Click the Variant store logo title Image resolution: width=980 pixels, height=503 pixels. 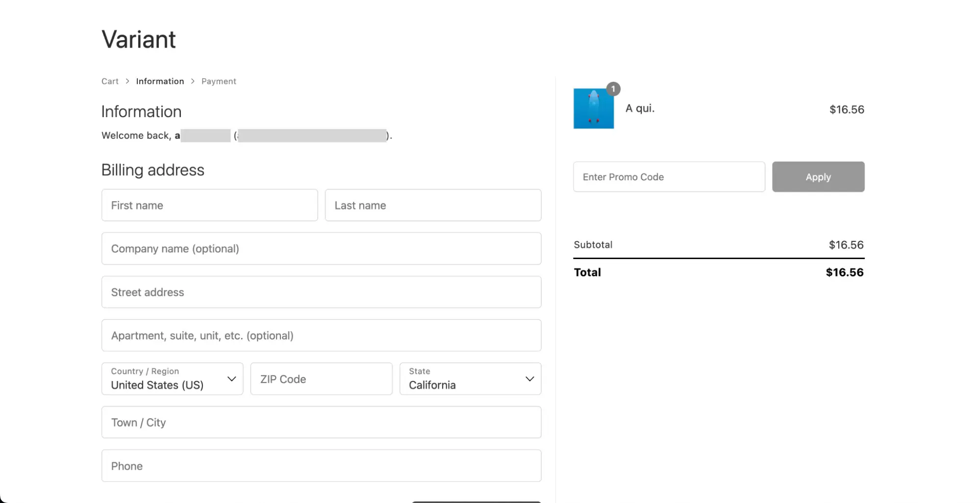pyautogui.click(x=138, y=39)
